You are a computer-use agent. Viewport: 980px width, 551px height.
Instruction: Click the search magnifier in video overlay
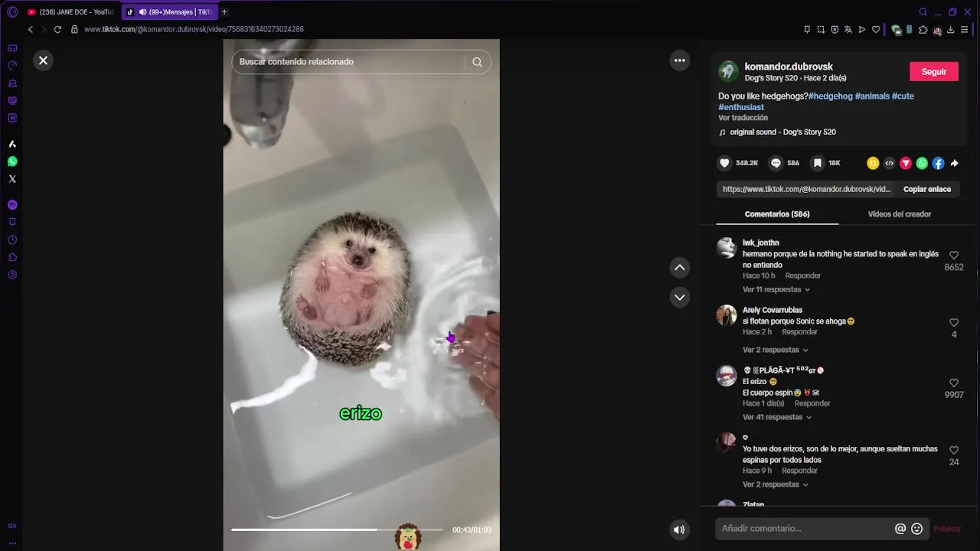pyautogui.click(x=477, y=62)
